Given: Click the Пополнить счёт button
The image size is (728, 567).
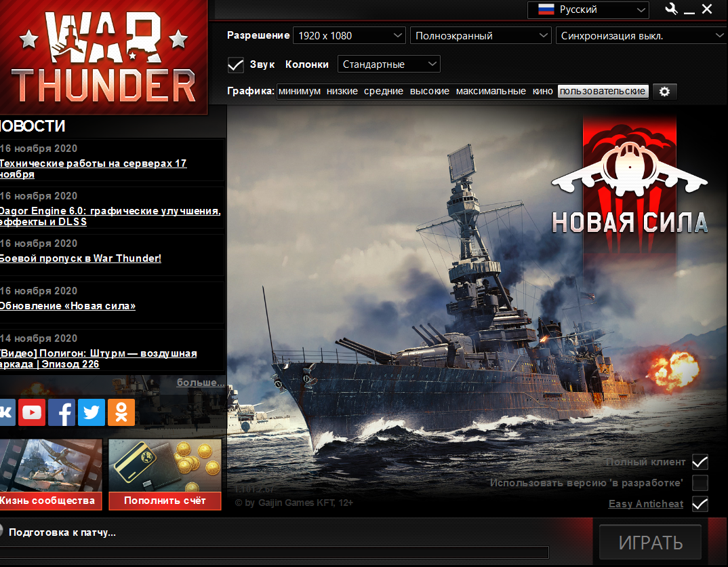Looking at the screenshot, I should tap(165, 501).
